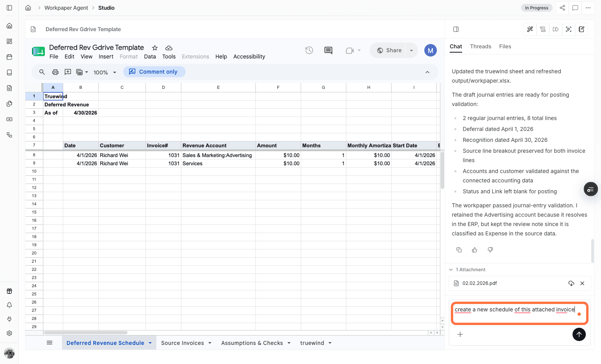This screenshot has width=601, height=364.
Task: Open the File menu
Action: pos(54,57)
